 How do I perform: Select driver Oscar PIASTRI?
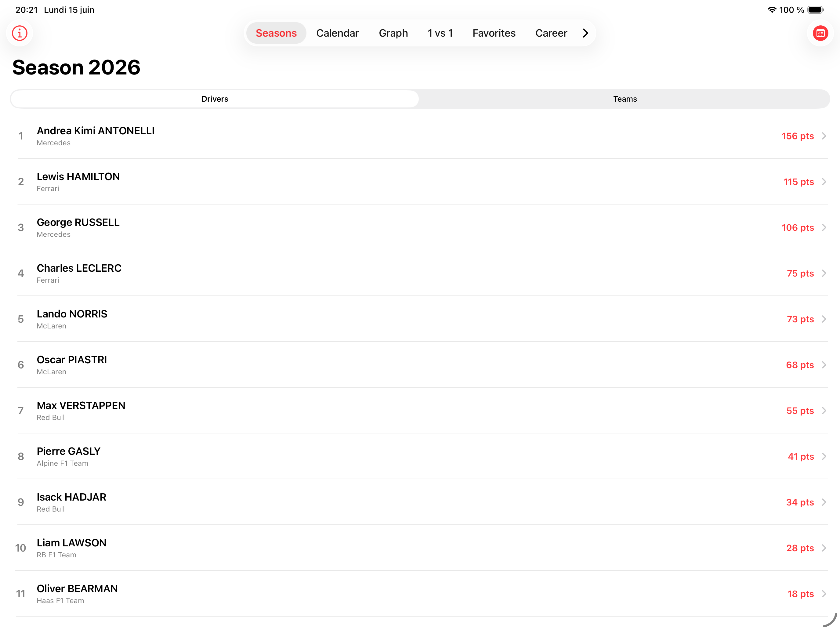(x=72, y=360)
